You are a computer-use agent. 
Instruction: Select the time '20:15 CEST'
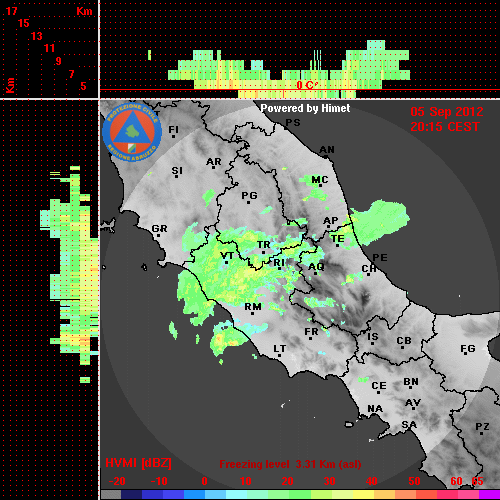click(445, 127)
